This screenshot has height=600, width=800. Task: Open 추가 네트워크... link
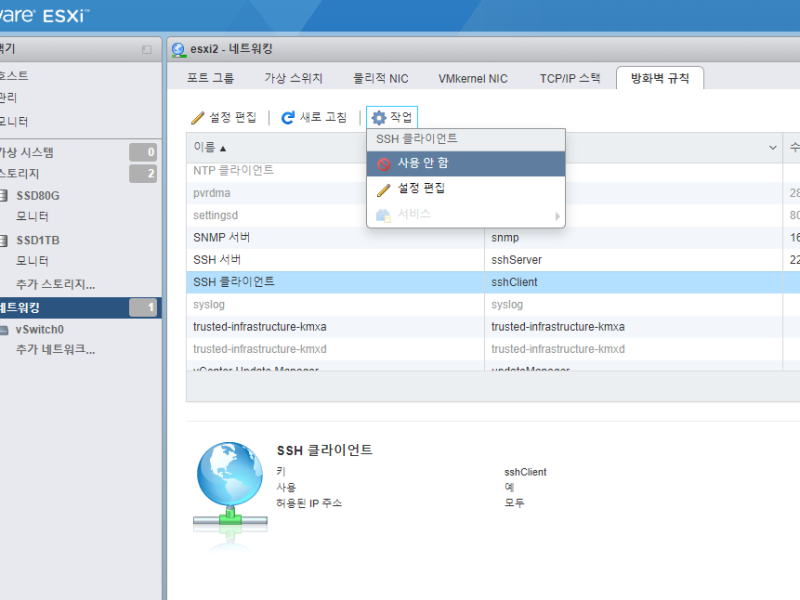[x=55, y=349]
